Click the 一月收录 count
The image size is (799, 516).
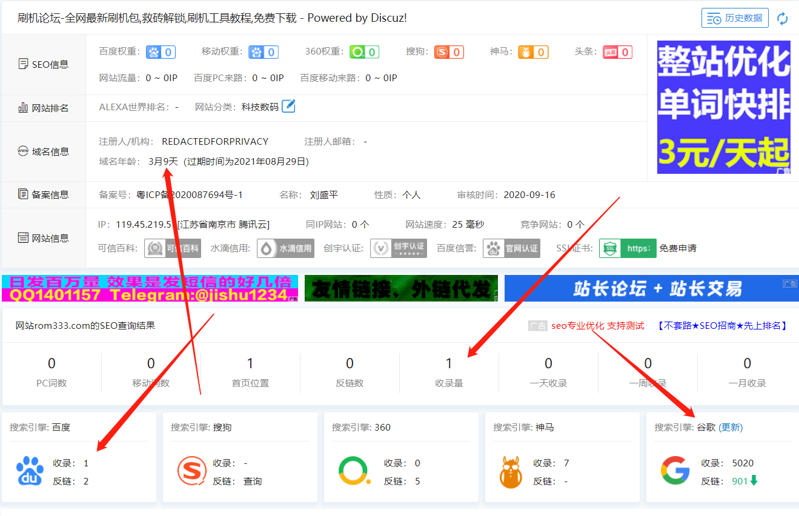coord(747,363)
